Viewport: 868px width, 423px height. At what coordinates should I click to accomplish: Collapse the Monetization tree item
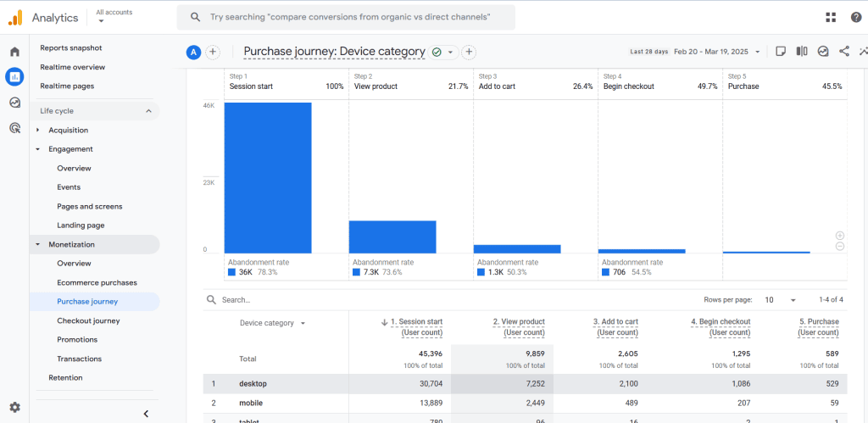[37, 244]
